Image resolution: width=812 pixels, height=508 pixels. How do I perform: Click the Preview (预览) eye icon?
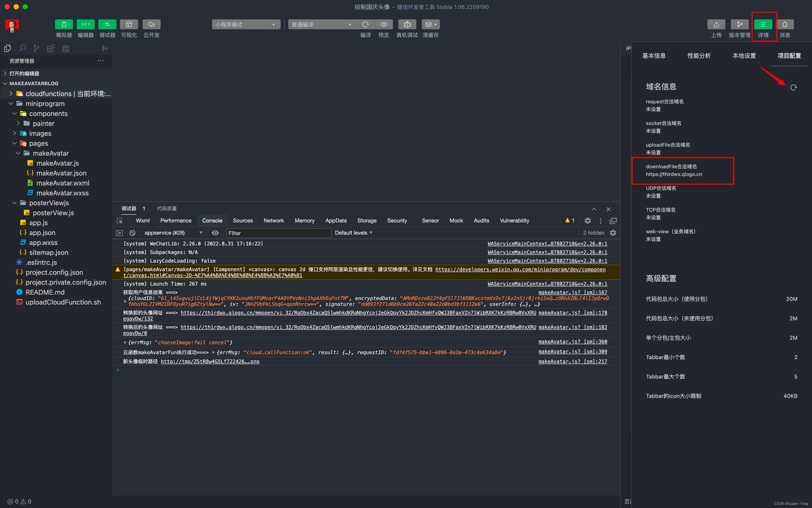coord(384,24)
